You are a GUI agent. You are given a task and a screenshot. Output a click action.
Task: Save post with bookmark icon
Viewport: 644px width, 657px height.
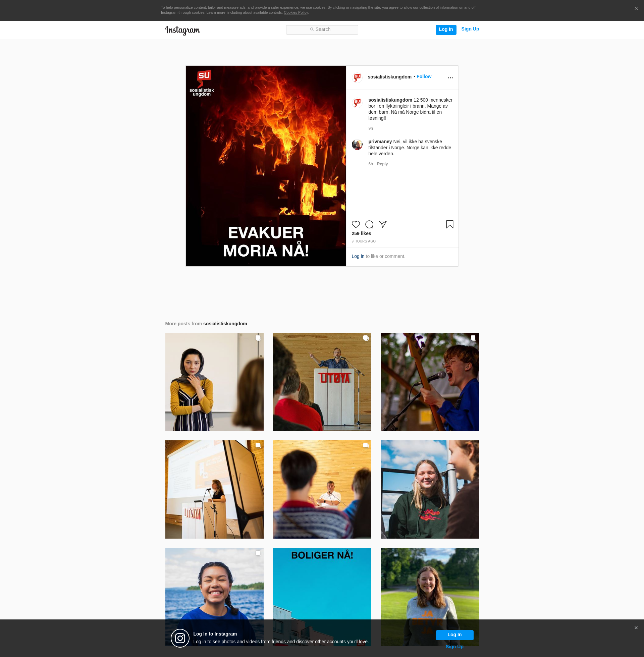click(x=449, y=224)
